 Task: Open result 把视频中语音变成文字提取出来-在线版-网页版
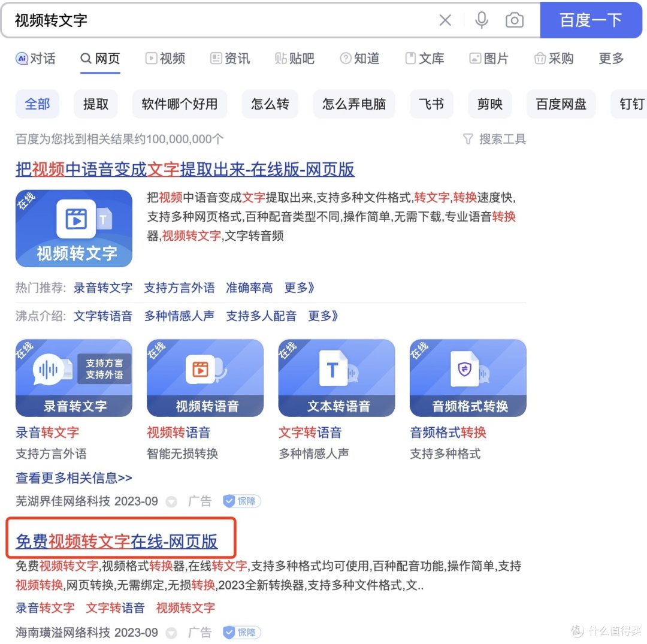(x=185, y=169)
